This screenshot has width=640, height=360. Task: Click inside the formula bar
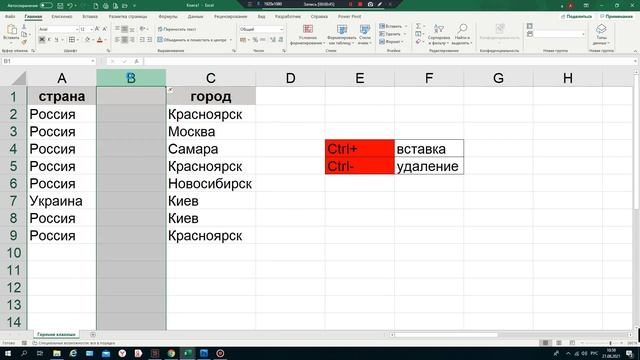point(388,61)
